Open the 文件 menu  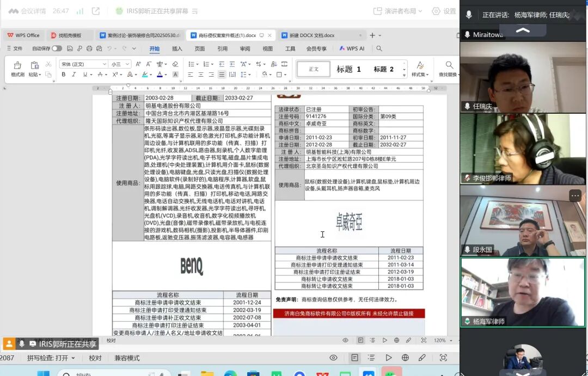(x=15, y=48)
